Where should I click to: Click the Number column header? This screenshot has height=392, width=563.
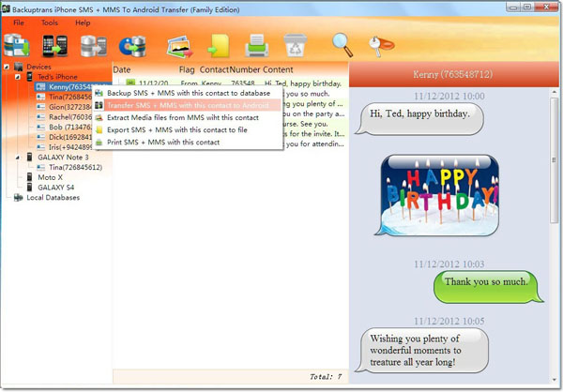tap(245, 69)
